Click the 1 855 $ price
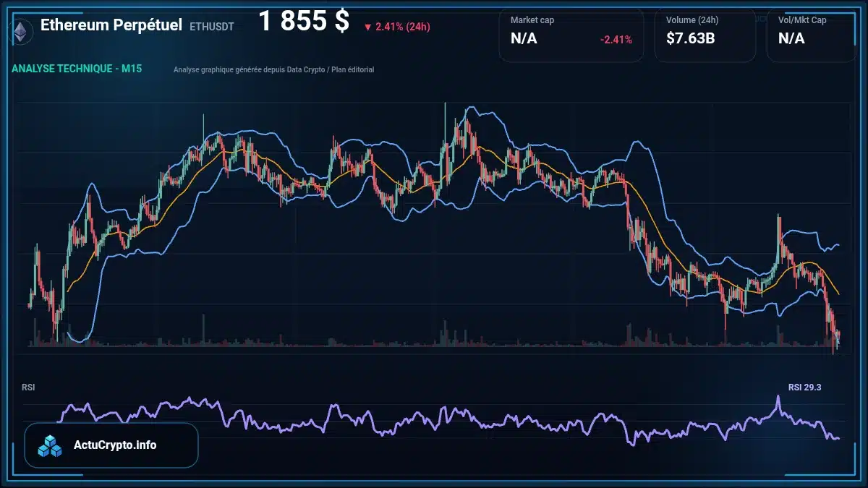868x488 pixels. [304, 22]
